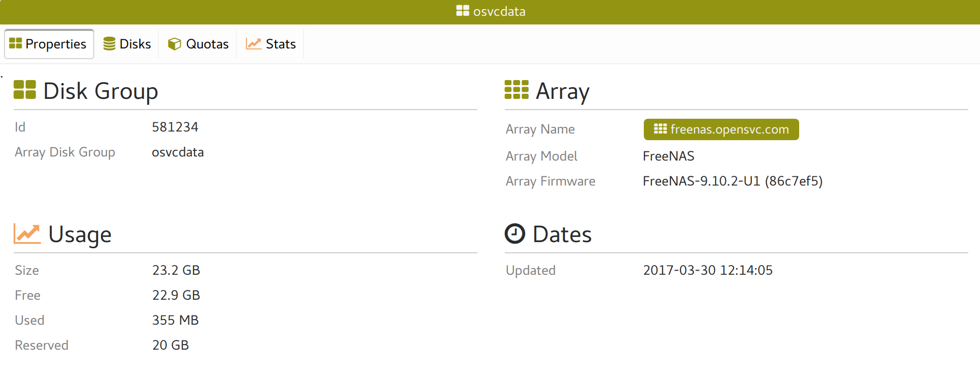Select the firmware value FreeNAS-9.10.2-U1 (86c7ef5)
980x368 pixels.
pos(732,181)
